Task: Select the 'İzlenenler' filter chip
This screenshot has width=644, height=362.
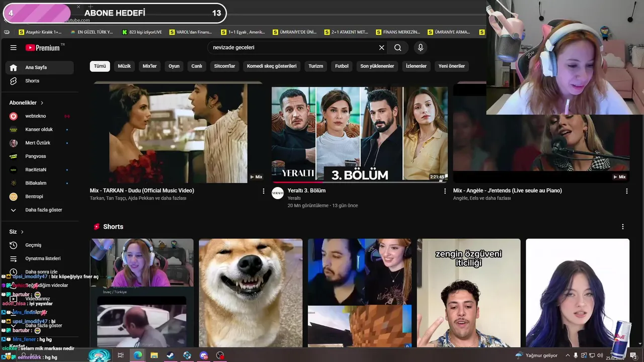Action: click(416, 66)
